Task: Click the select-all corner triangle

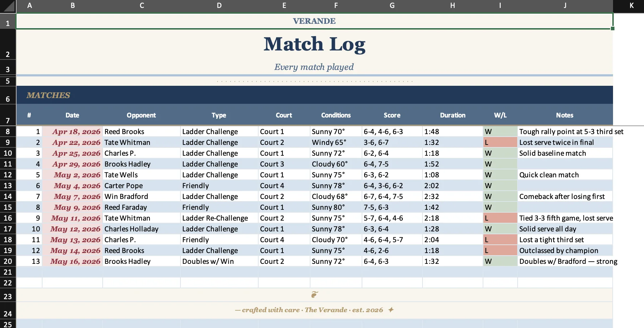Action: [x=8, y=6]
